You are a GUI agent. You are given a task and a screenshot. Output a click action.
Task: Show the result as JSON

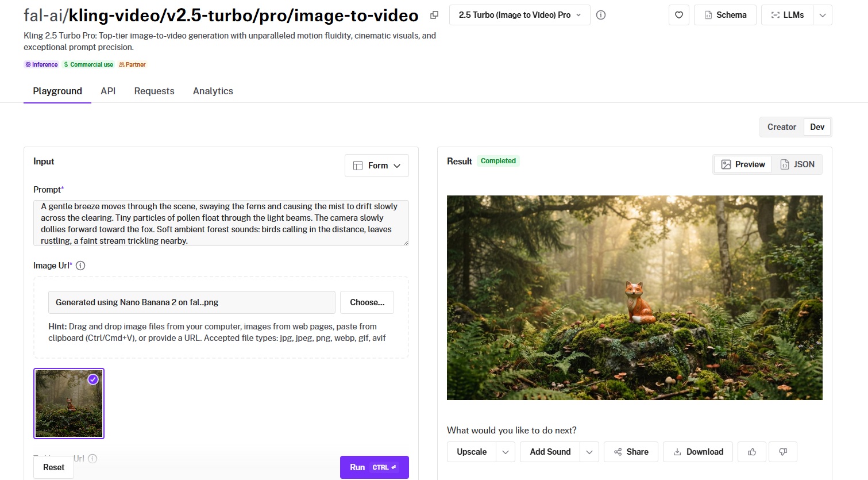tap(797, 164)
